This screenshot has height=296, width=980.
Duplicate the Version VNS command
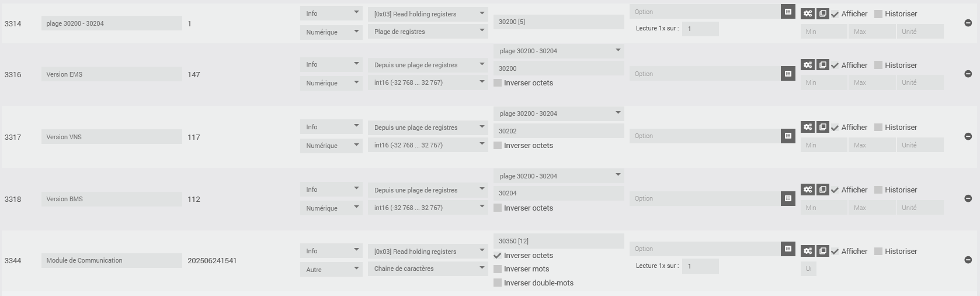click(x=822, y=127)
